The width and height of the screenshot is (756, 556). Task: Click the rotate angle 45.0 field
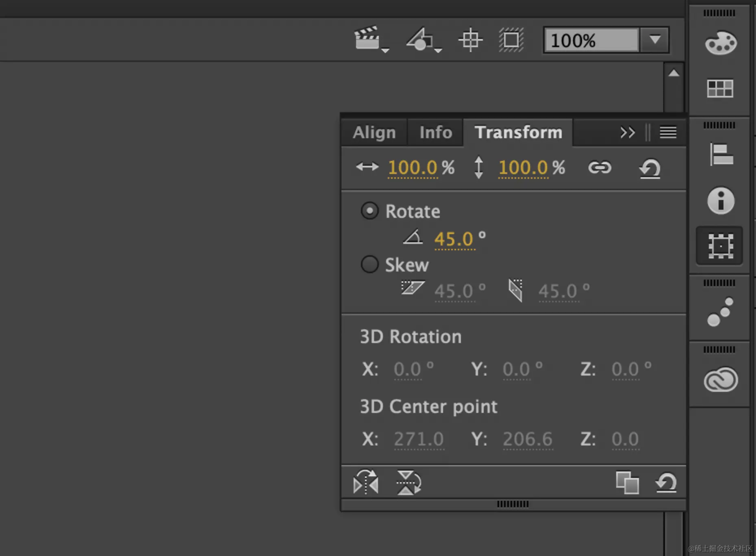(x=454, y=239)
